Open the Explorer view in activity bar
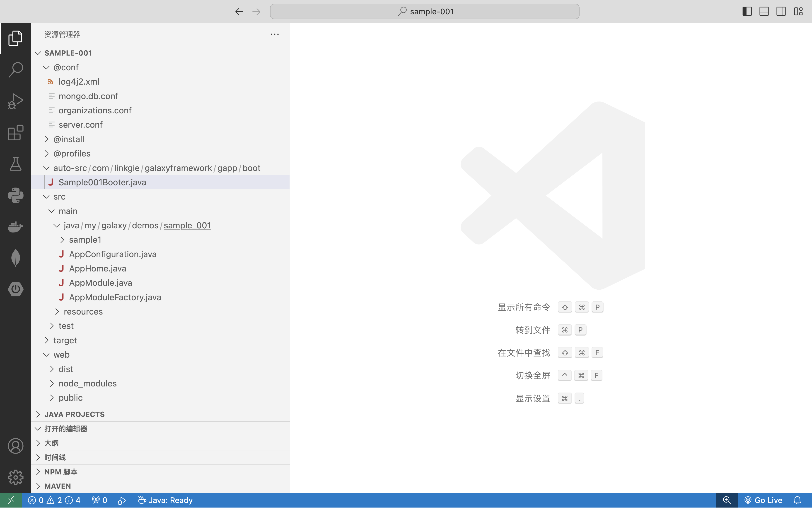 point(15,38)
